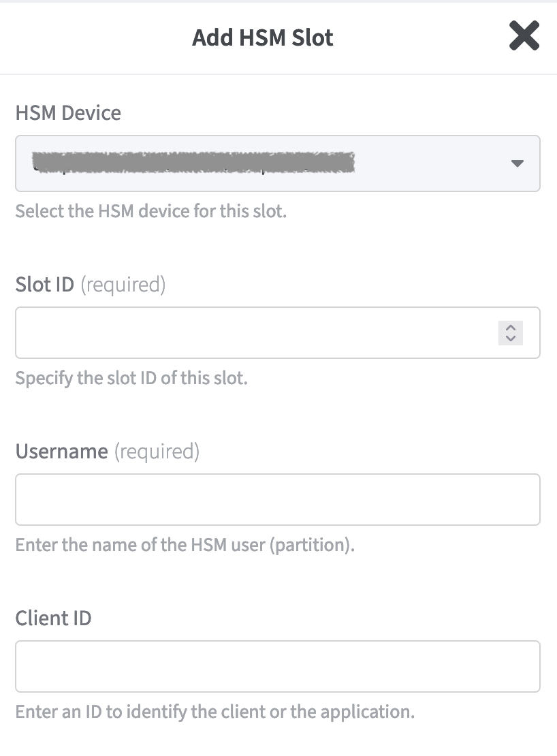Click '(required)' next to Slot ID
557x756 pixels.
tap(123, 284)
